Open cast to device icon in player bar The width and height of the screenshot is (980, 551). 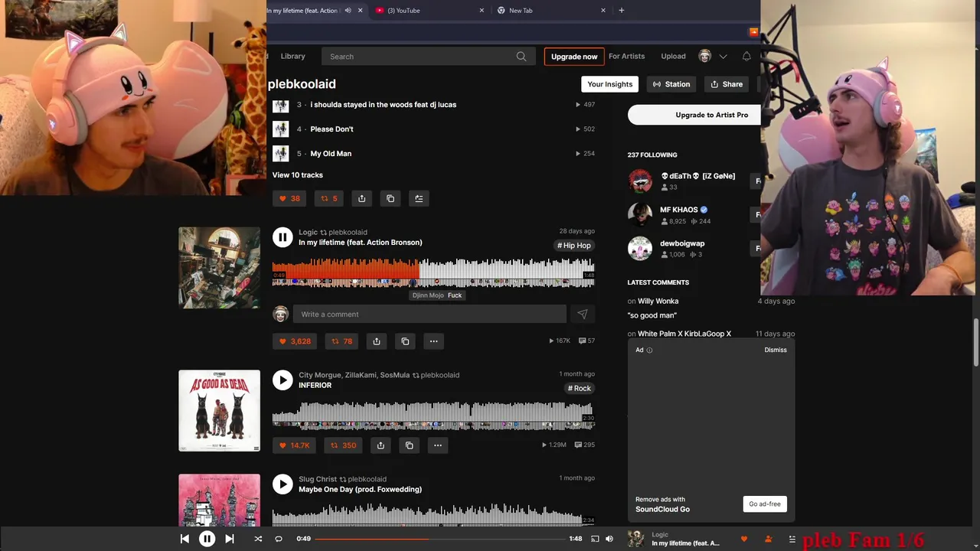click(595, 539)
